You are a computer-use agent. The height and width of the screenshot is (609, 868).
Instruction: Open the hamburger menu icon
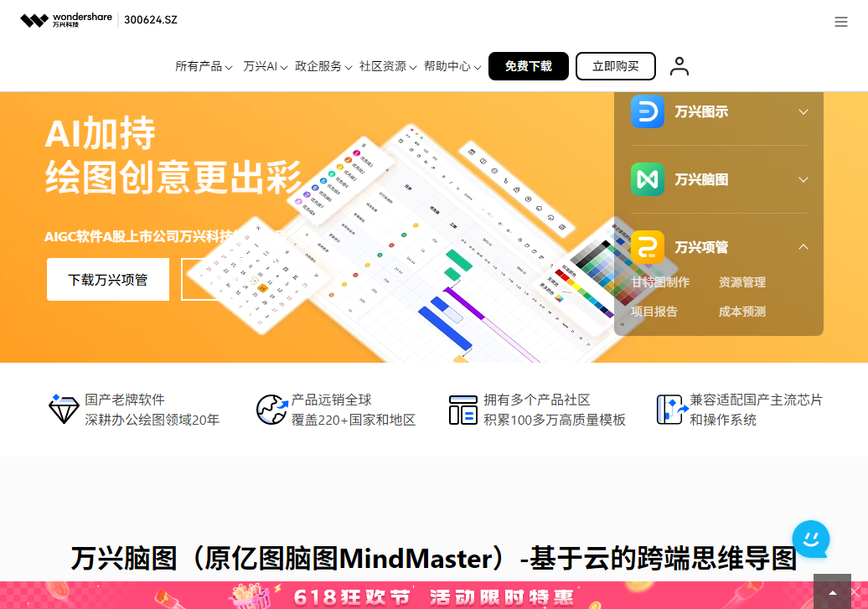point(841,22)
